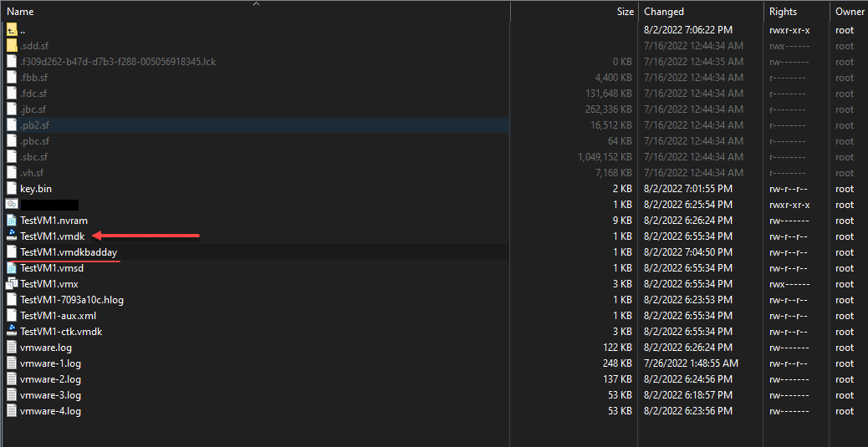The height and width of the screenshot is (447, 868).
Task: Select the TestVM1.vmdkbadday file name
Action: click(69, 252)
